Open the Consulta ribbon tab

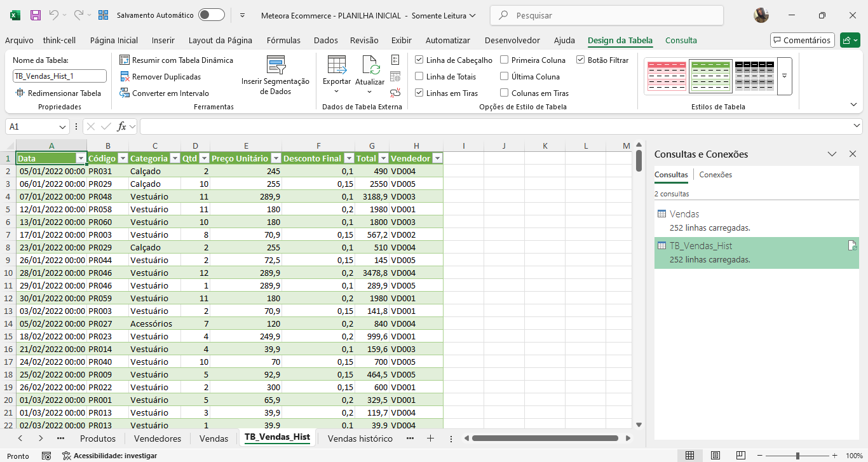[x=681, y=40]
